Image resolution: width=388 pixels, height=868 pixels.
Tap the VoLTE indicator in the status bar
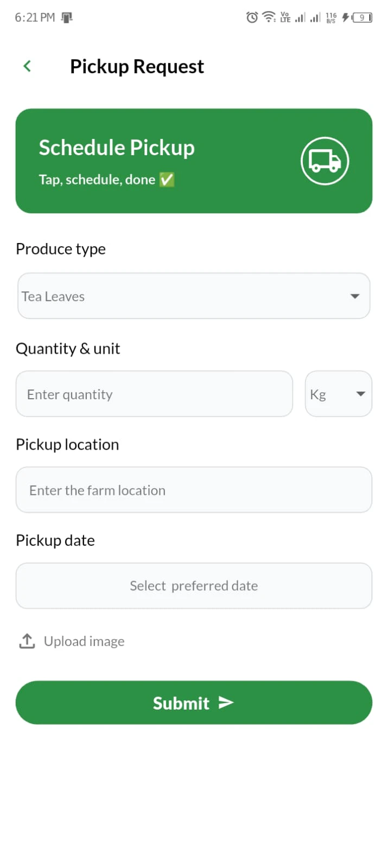pos(285,17)
